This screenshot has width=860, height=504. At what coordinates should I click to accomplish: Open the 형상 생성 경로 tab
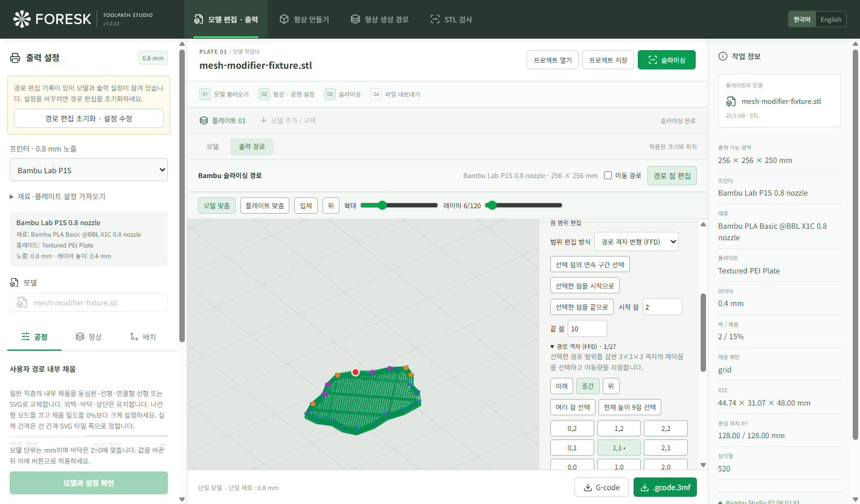(x=379, y=19)
